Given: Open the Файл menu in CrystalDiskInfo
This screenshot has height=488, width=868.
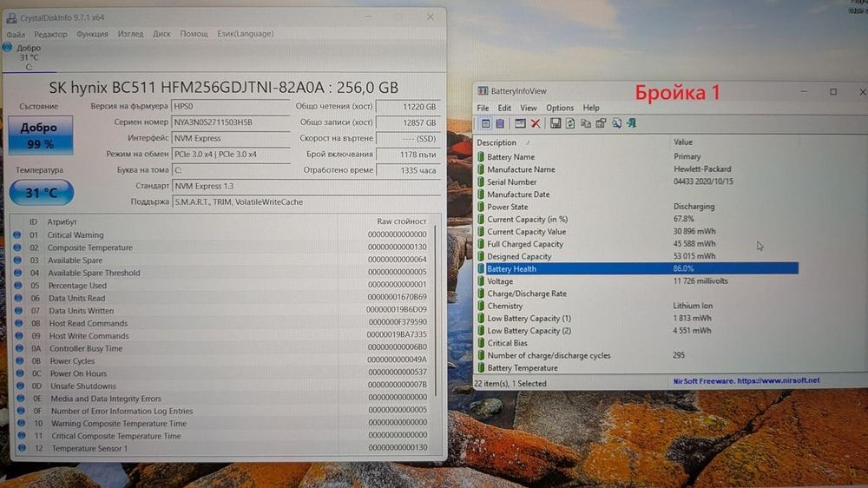Looking at the screenshot, I should tap(16, 35).
